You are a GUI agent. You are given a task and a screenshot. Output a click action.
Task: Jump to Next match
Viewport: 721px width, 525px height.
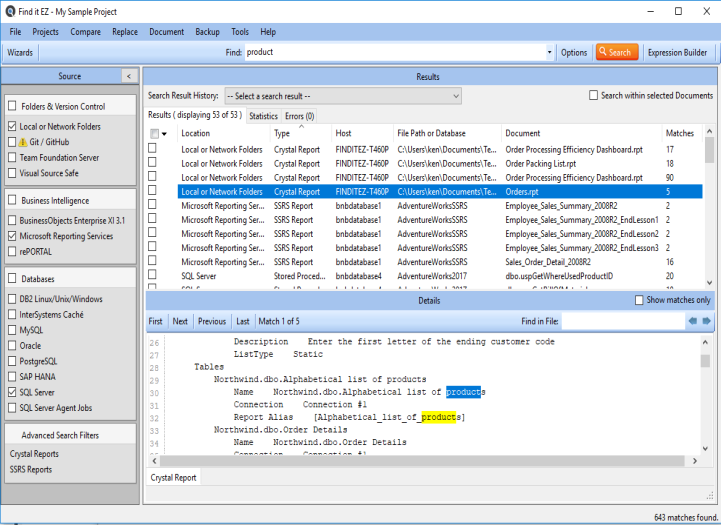click(x=180, y=321)
